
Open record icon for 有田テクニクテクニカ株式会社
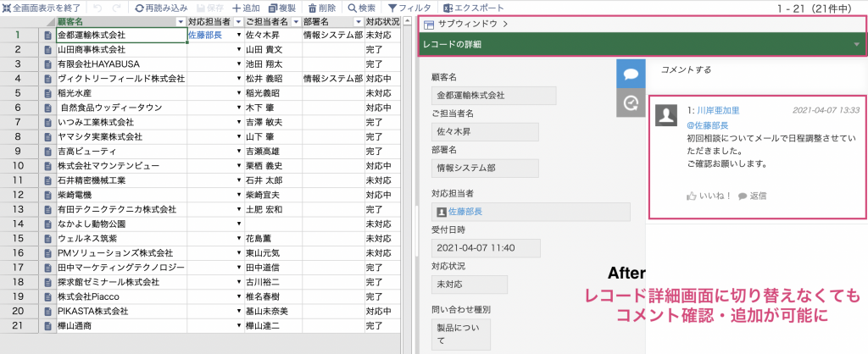pyautogui.click(x=47, y=210)
